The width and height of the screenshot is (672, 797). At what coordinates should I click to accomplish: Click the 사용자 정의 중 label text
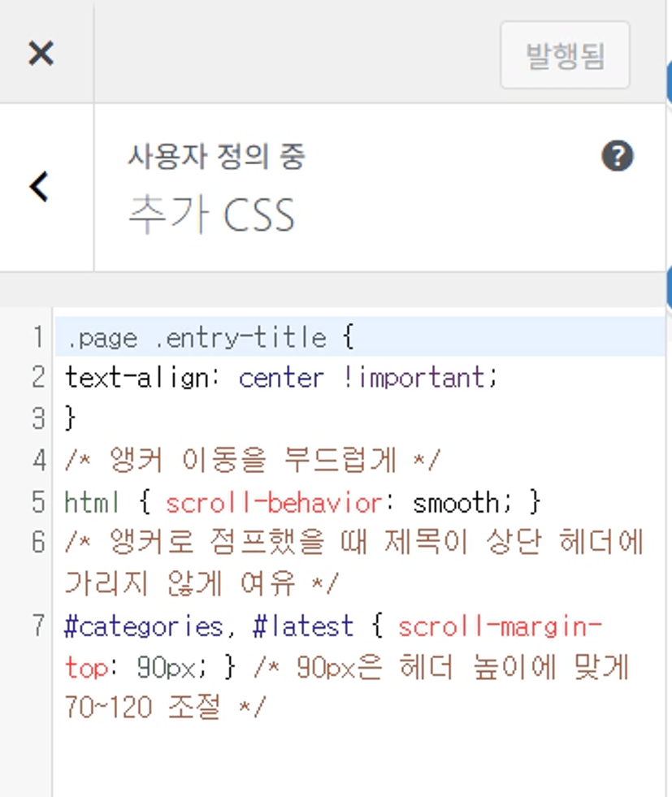[x=216, y=157]
